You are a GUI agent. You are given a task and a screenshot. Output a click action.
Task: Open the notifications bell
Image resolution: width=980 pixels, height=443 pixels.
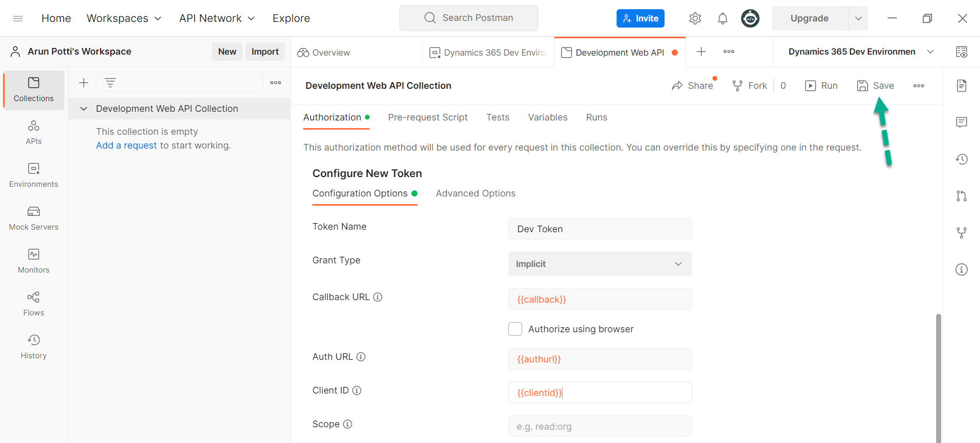click(x=722, y=18)
